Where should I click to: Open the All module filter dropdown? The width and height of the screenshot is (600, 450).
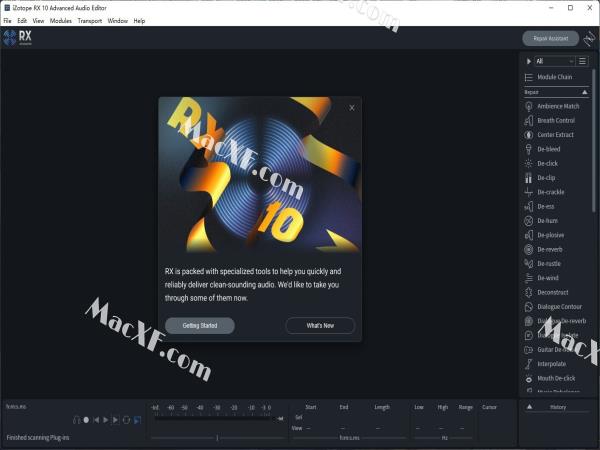pyautogui.click(x=554, y=61)
